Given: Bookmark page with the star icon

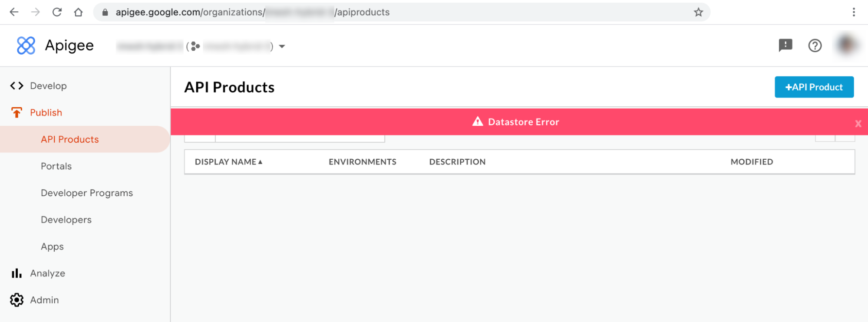Looking at the screenshot, I should coord(698,12).
